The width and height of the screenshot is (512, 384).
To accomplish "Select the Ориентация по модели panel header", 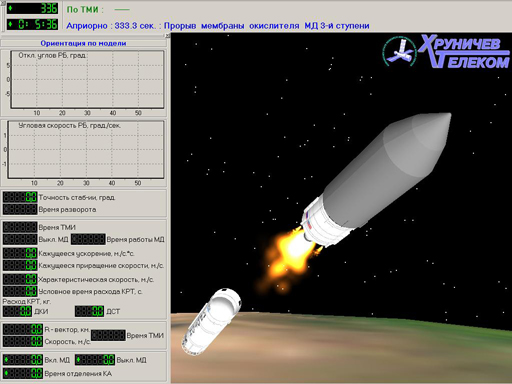I will coord(83,43).
